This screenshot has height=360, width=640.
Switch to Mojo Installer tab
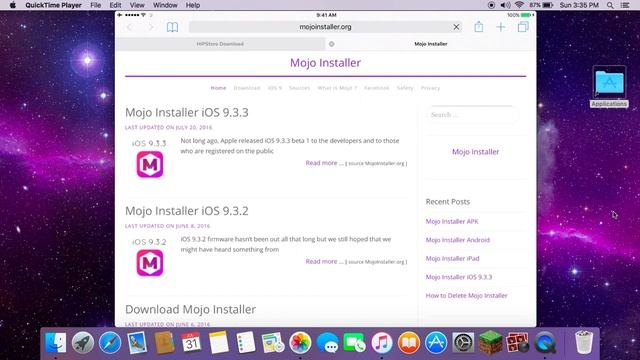tap(431, 44)
